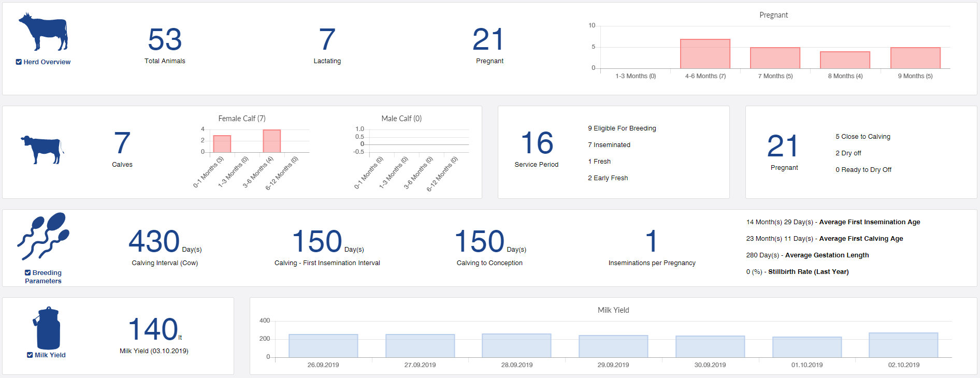Click the 16 Service Period figure
The width and height of the screenshot is (980, 378).
537,143
